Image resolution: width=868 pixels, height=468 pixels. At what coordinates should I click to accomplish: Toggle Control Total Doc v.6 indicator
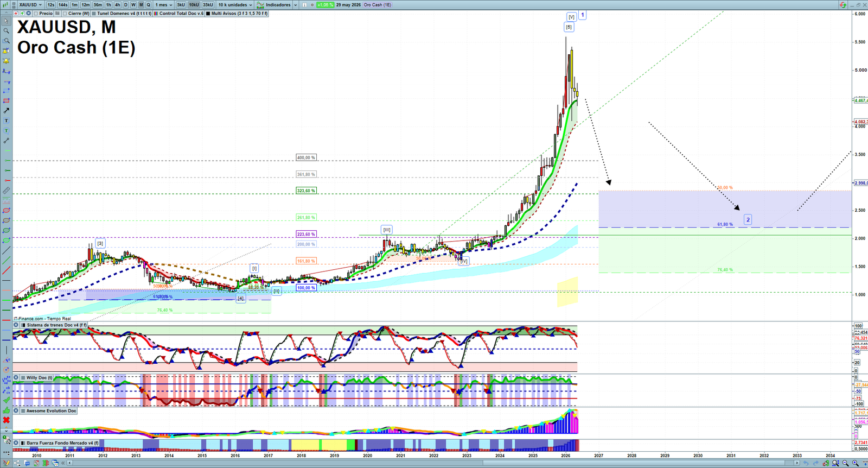156,13
